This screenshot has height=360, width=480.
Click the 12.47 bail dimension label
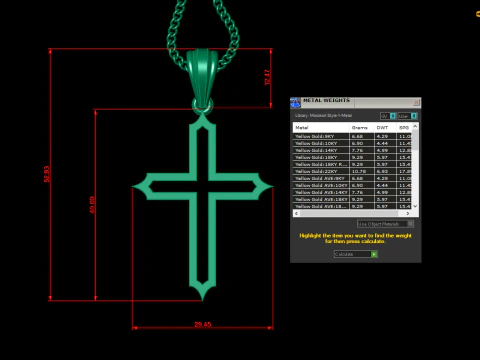(x=267, y=77)
